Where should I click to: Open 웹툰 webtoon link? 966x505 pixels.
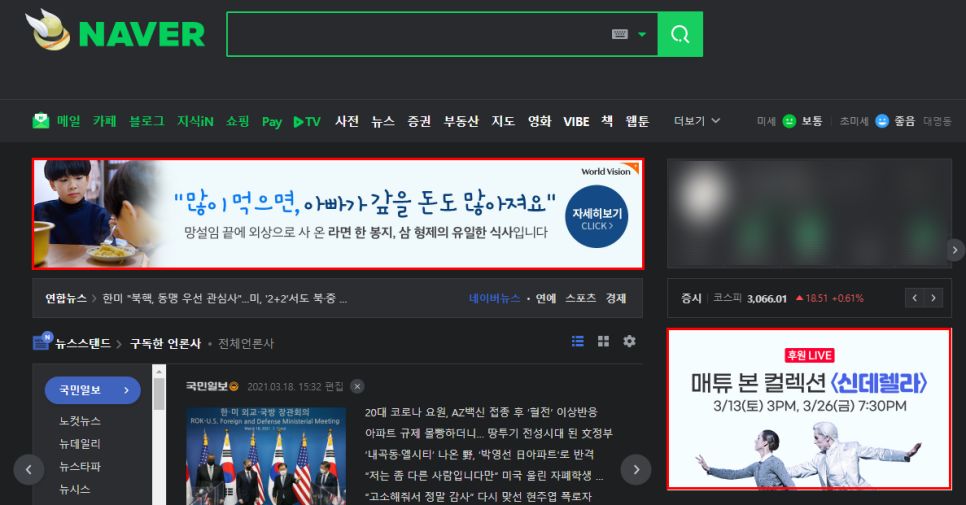coord(638,121)
